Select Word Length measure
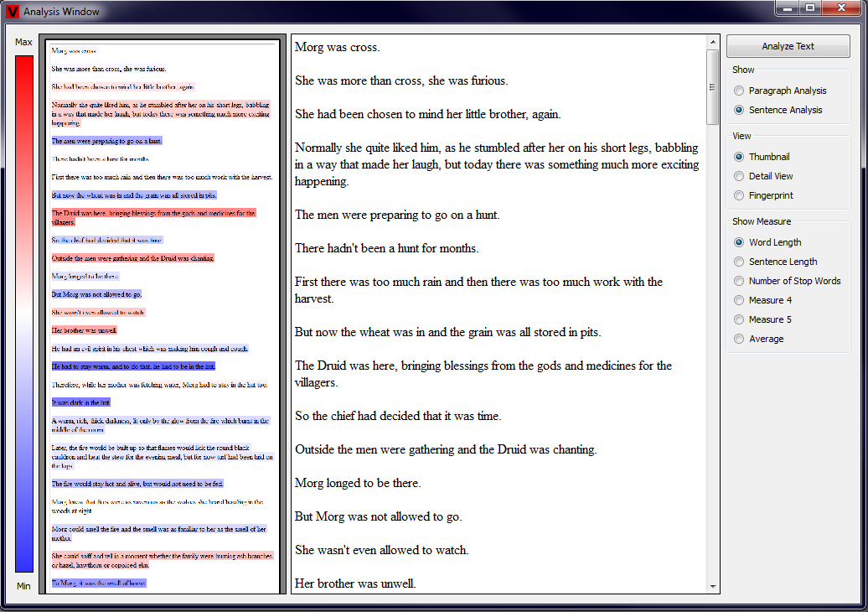This screenshot has width=868, height=612. [x=738, y=242]
